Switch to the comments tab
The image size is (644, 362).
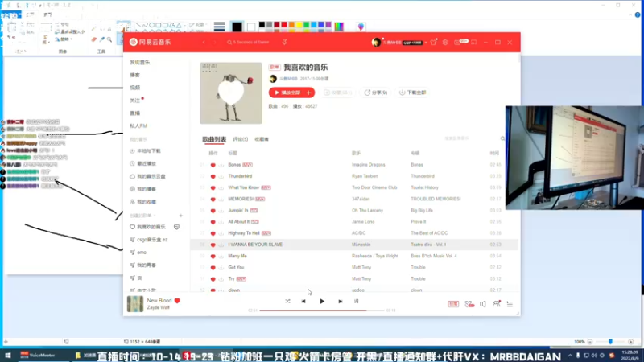tap(240, 139)
